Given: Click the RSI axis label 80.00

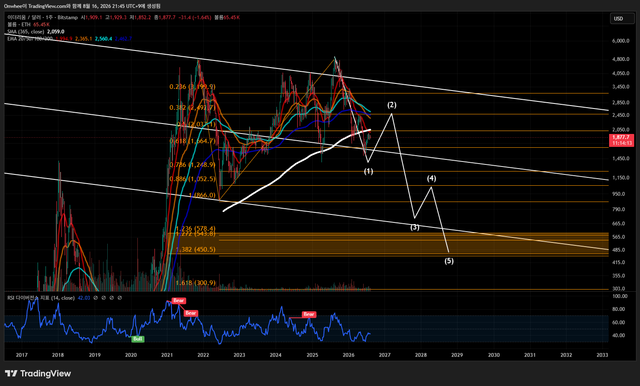Looking at the screenshot, I should (x=620, y=309).
